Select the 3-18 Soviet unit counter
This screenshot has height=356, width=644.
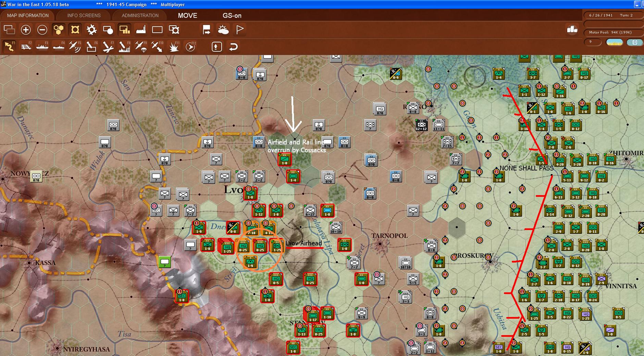(524, 125)
